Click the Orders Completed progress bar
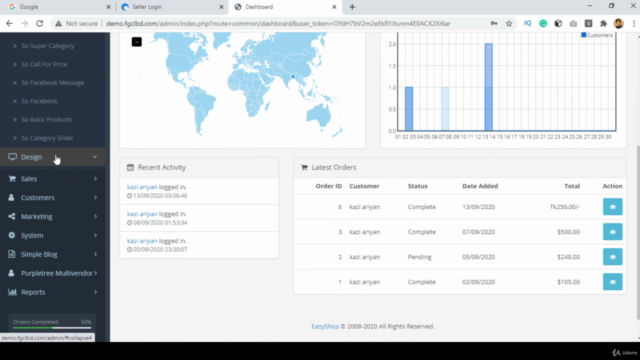The height and width of the screenshot is (360, 640). (x=52, y=328)
